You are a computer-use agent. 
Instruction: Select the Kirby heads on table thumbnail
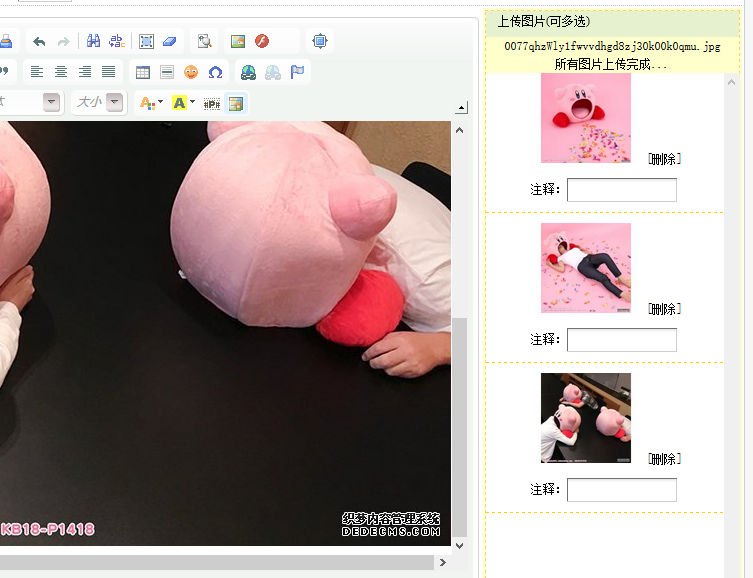pos(586,418)
